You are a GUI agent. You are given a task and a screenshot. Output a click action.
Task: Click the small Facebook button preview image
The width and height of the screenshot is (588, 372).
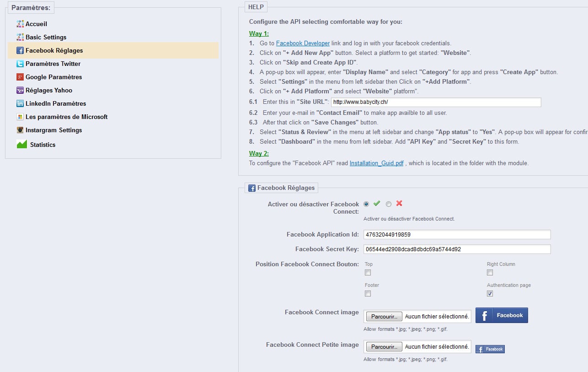490,349
